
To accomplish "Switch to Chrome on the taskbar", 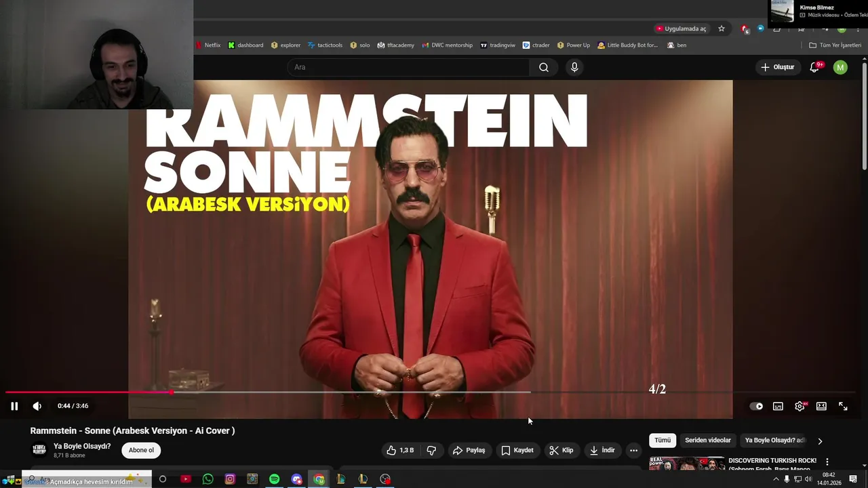I will (319, 479).
